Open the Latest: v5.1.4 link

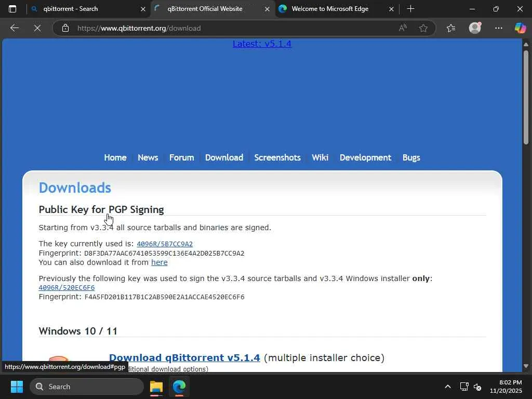click(262, 44)
